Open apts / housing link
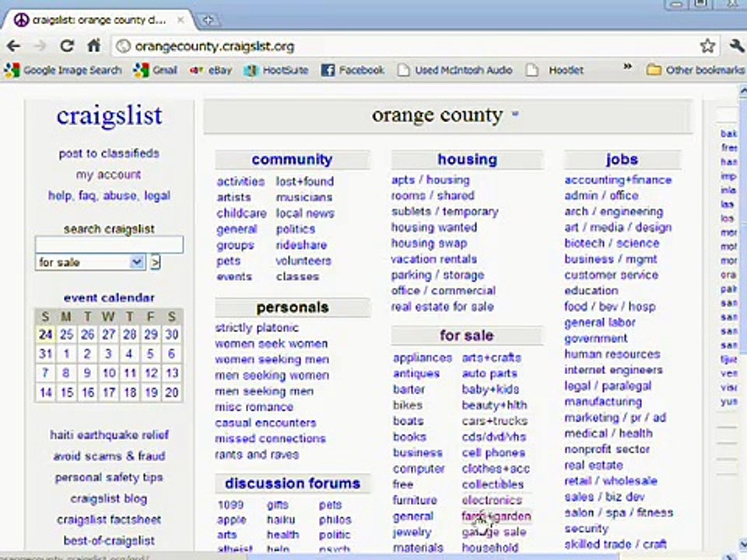This screenshot has height=560, width=747. (x=430, y=180)
